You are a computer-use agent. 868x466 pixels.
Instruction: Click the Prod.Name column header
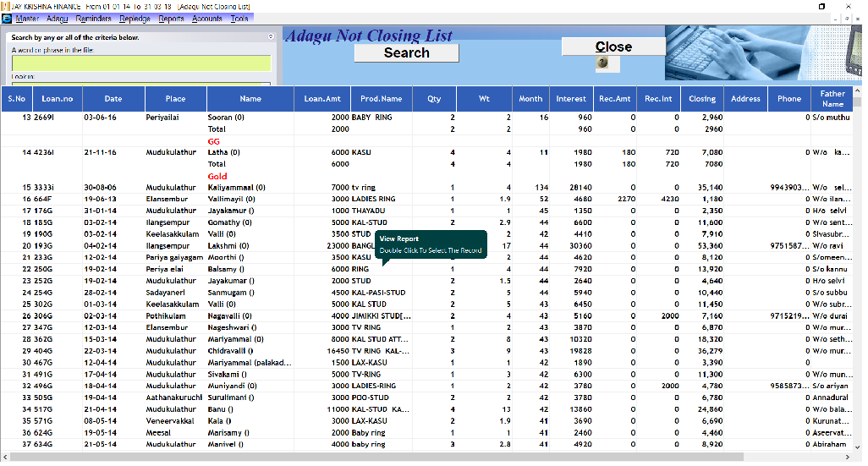coord(382,99)
